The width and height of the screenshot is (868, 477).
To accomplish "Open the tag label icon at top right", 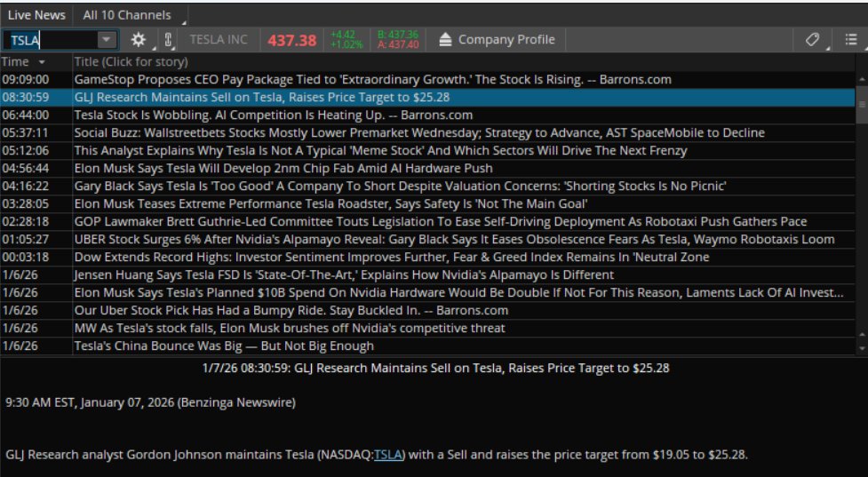I will tap(812, 39).
